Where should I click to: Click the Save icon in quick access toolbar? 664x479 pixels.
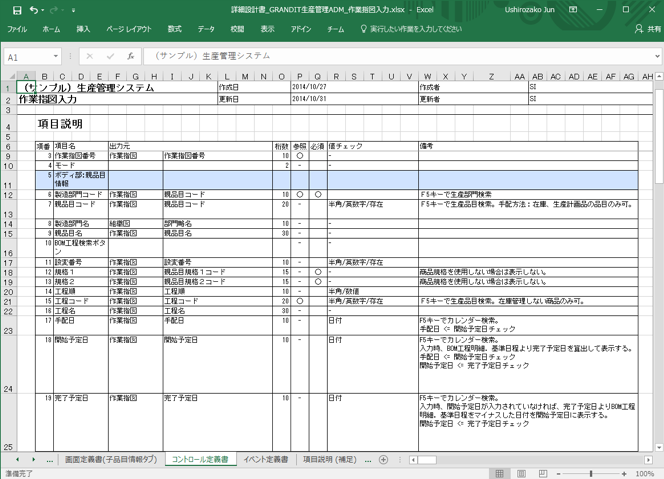tap(19, 9)
